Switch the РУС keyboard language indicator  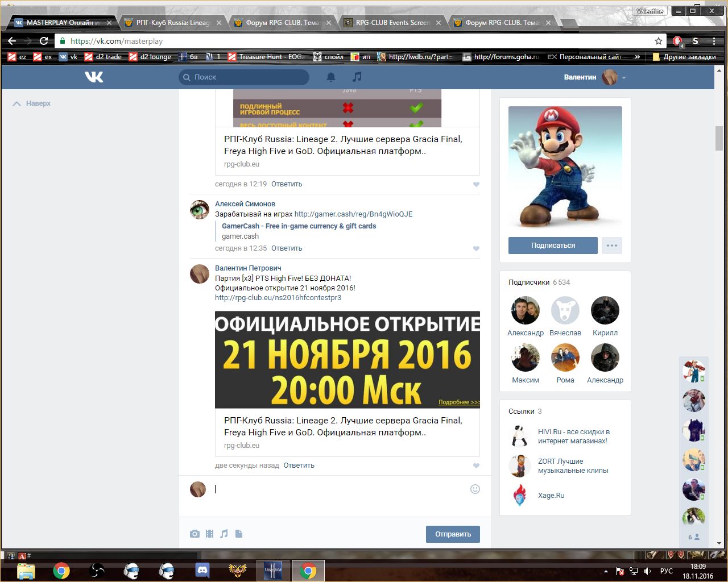pos(667,571)
